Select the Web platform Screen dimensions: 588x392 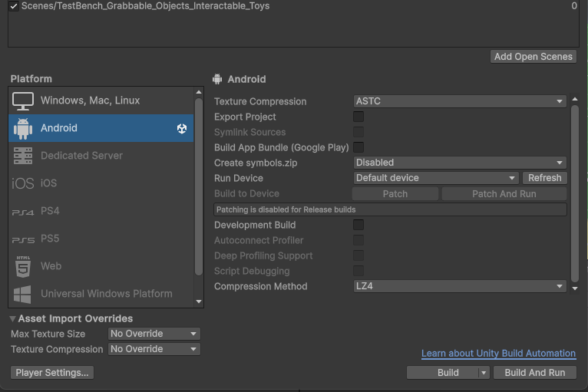coord(101,266)
